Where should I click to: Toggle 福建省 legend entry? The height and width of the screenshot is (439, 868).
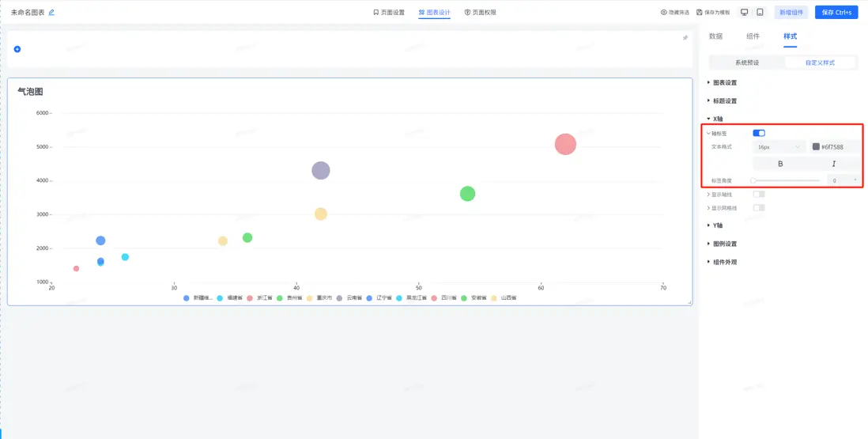[230, 298]
